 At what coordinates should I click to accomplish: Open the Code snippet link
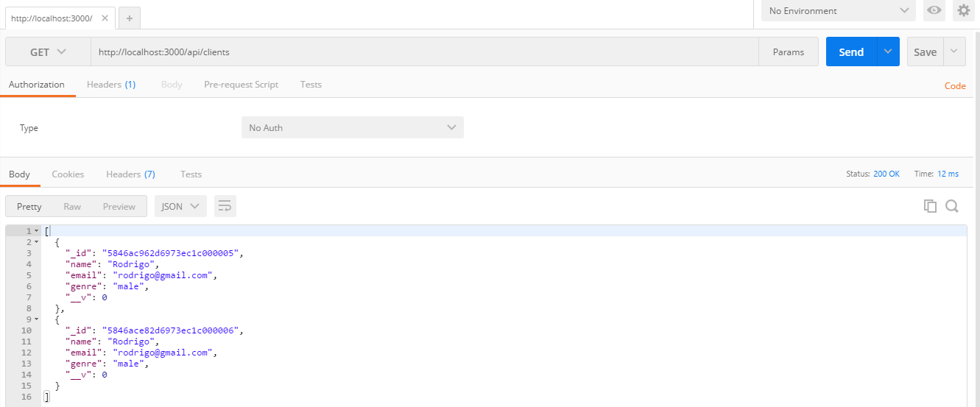(955, 85)
